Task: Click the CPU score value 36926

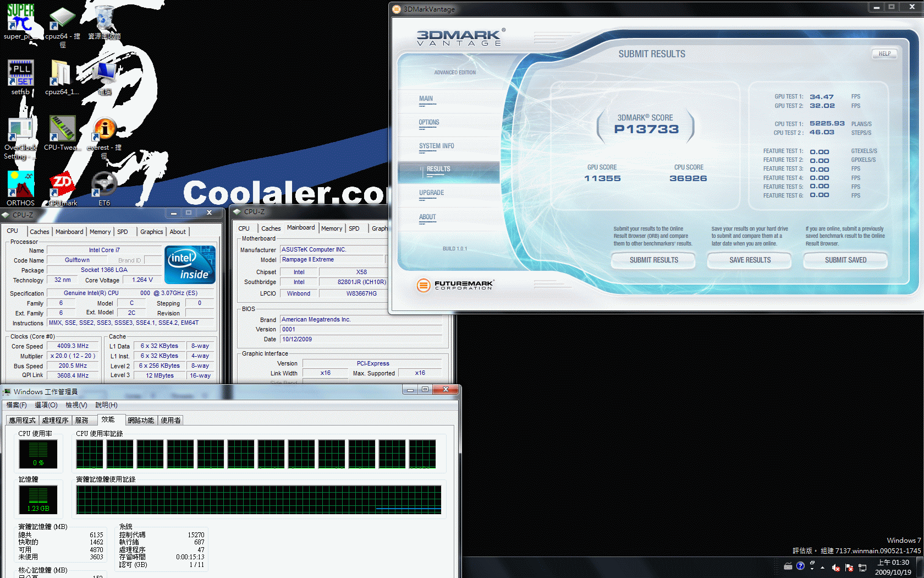Action: tap(688, 178)
